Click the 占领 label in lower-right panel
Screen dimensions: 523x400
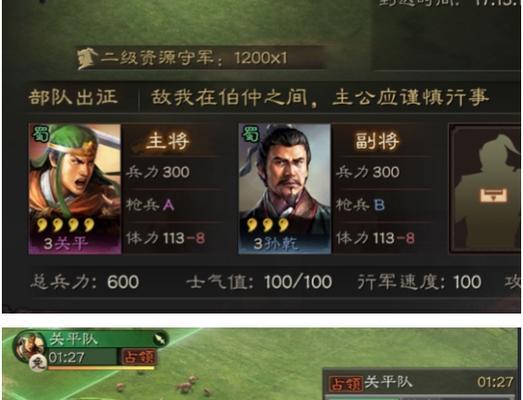(346, 384)
